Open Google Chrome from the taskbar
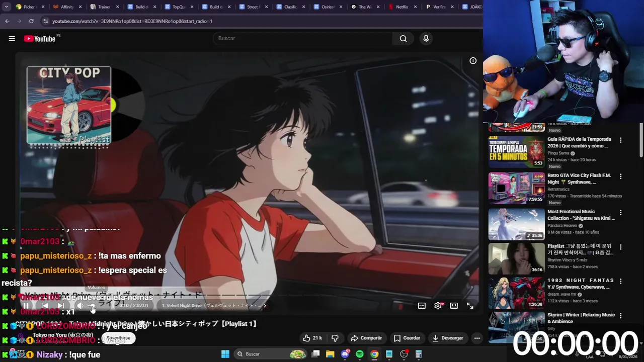The width and height of the screenshot is (644, 362). (x=374, y=354)
